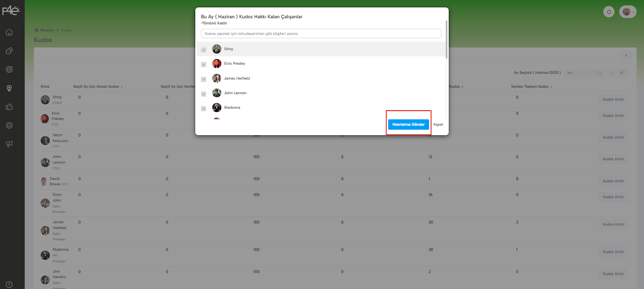
Task: Sort by Verilen Toplam Kudos column
Action: click(532, 87)
